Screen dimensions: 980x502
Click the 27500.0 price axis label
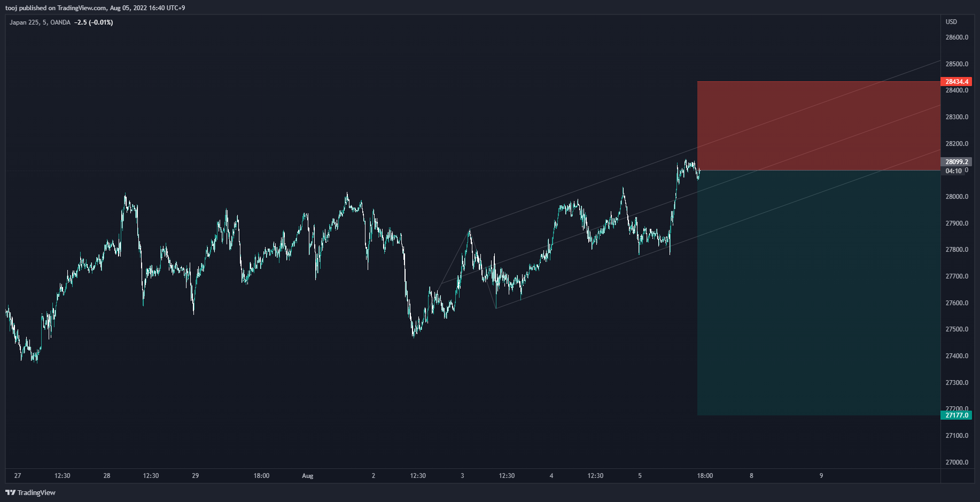tap(956, 329)
